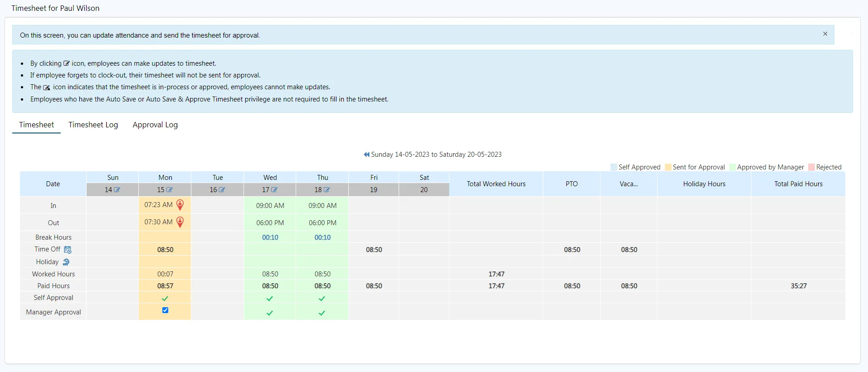Screen dimensions: 868x372
Task: Click Thursday's Self Approval checkmark
Action: (x=322, y=299)
